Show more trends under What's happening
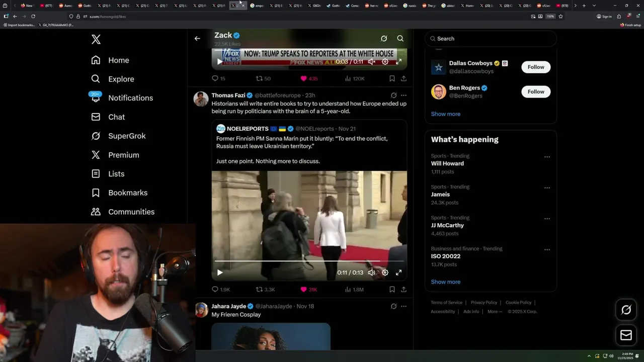 click(x=445, y=282)
